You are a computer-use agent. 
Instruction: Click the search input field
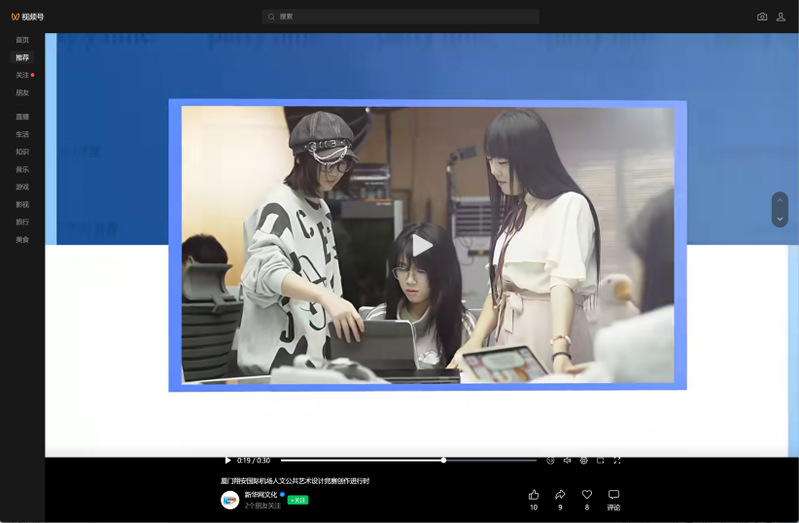[x=400, y=17]
